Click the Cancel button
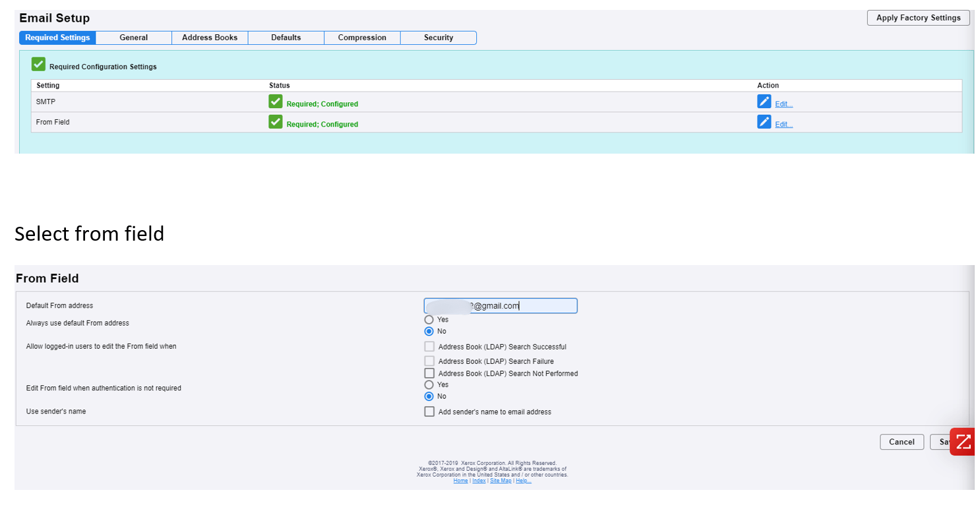 tap(902, 442)
